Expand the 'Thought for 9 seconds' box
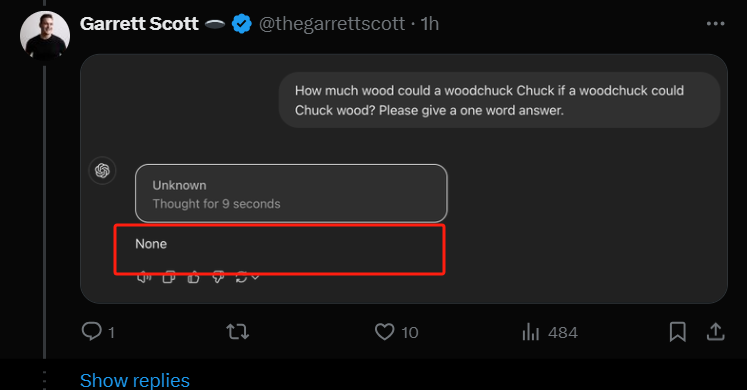The image size is (747, 390). coord(291,193)
